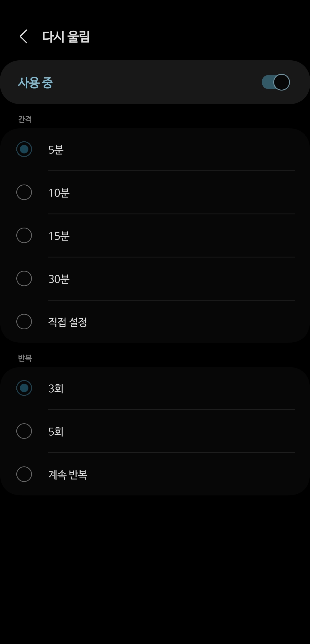Select the 30분 radio circle
Viewport: 310px width, 644px height.
tap(24, 278)
